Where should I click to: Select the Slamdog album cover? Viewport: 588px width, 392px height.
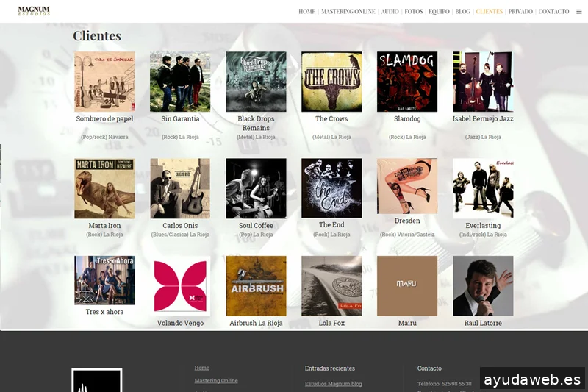407,82
